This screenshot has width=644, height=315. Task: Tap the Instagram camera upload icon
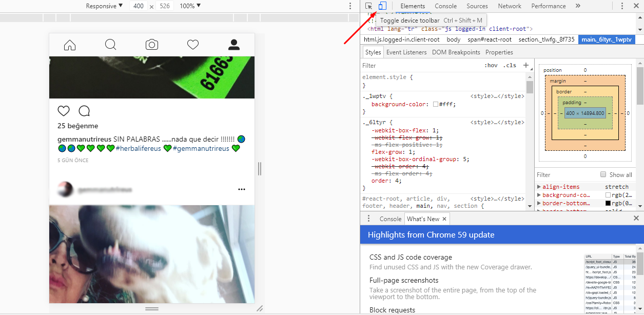[152, 45]
